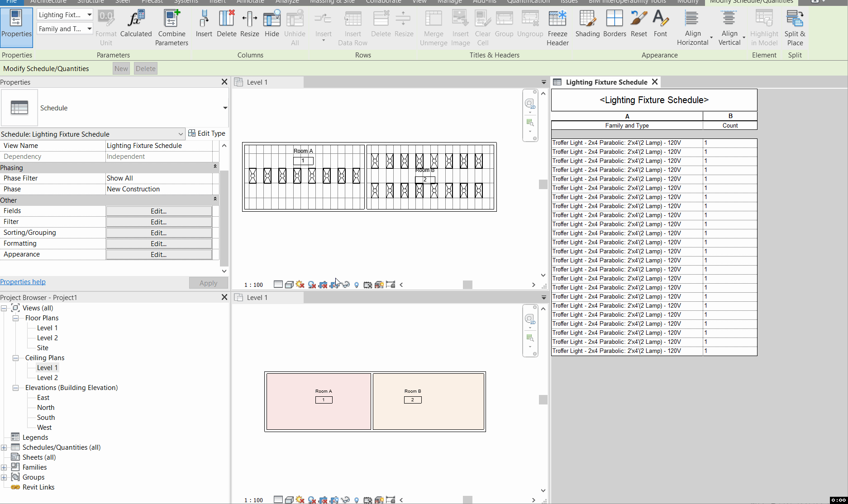
Task: Collapse the Floor Plans tree node
Action: click(15, 318)
